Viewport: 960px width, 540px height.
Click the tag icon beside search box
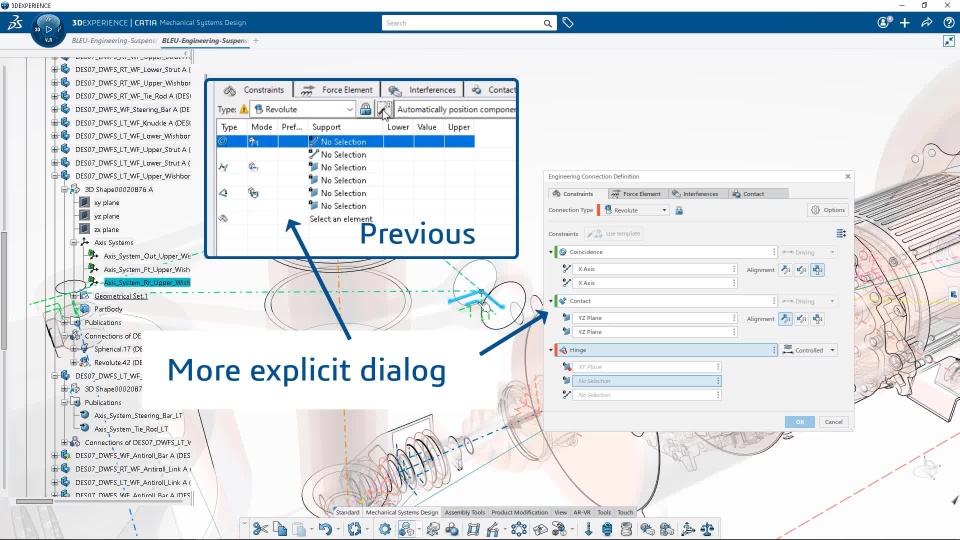coord(568,23)
